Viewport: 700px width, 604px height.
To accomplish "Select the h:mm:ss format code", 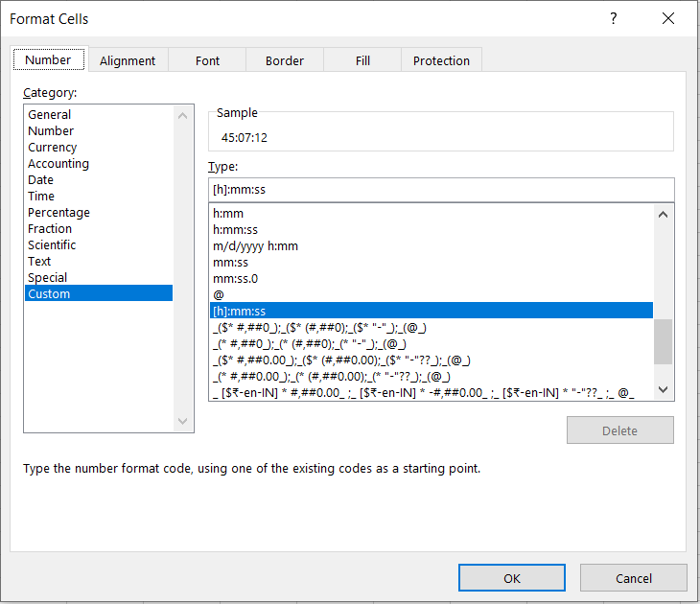I will (235, 230).
